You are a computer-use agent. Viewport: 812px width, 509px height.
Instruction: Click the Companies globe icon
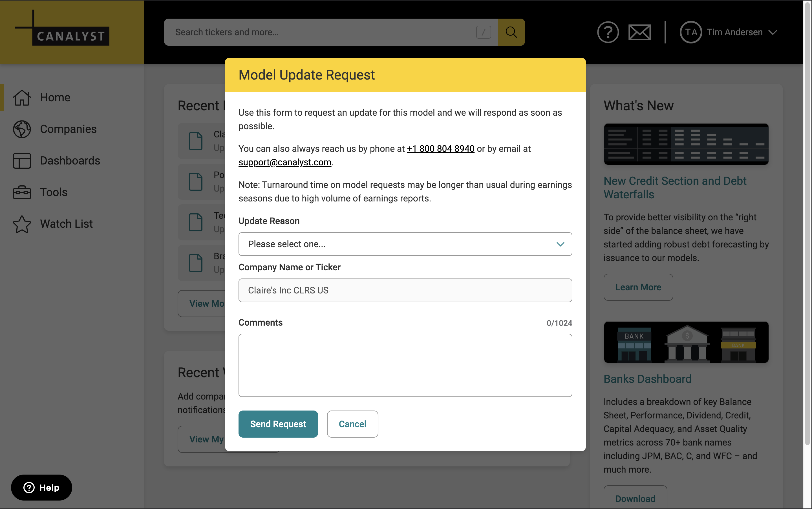point(22,129)
